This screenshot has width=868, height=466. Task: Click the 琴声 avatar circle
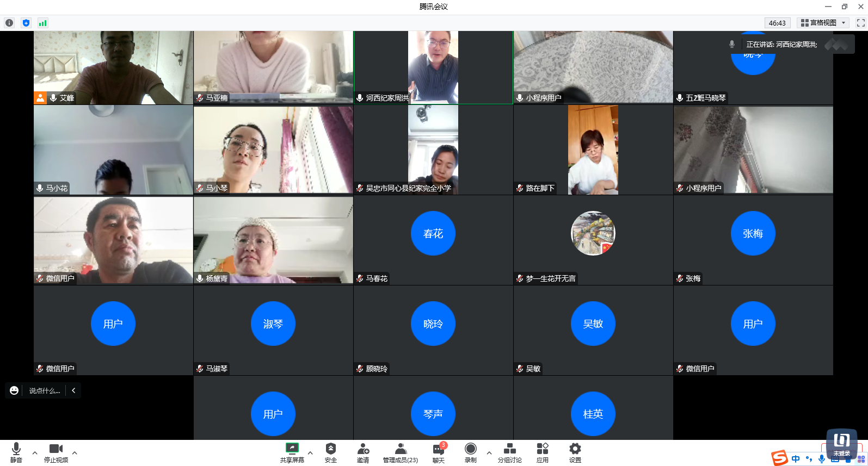(x=433, y=414)
